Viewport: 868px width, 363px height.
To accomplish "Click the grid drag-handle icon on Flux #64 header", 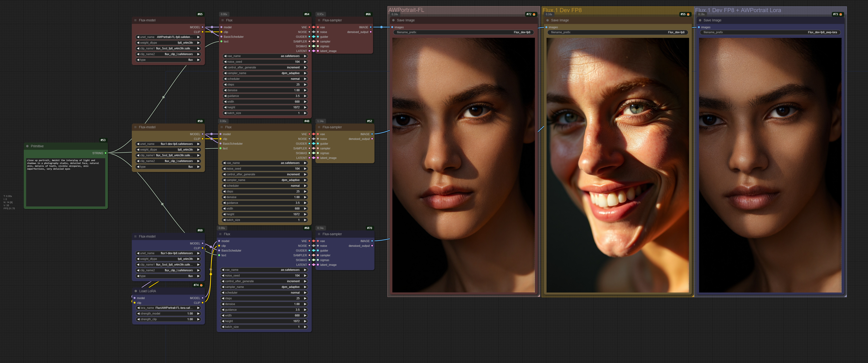I will 222,20.
